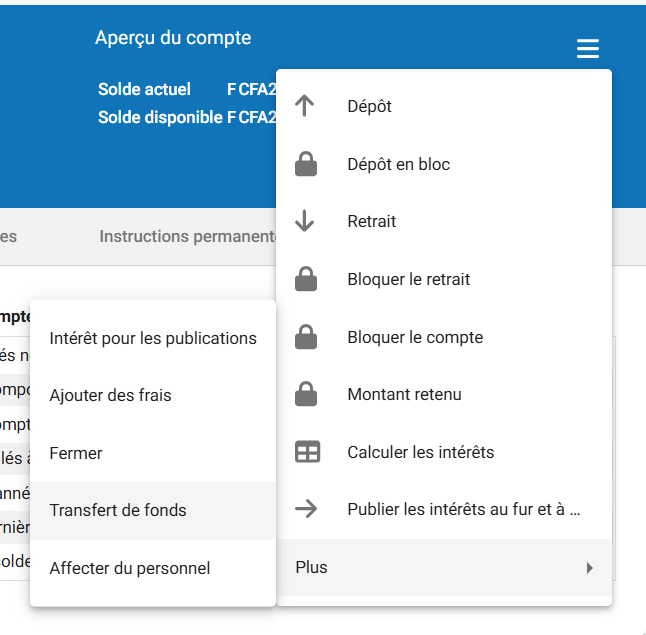This screenshot has height=635, width=646.
Task: Click the down arrow Retrait icon
Action: 306,221
